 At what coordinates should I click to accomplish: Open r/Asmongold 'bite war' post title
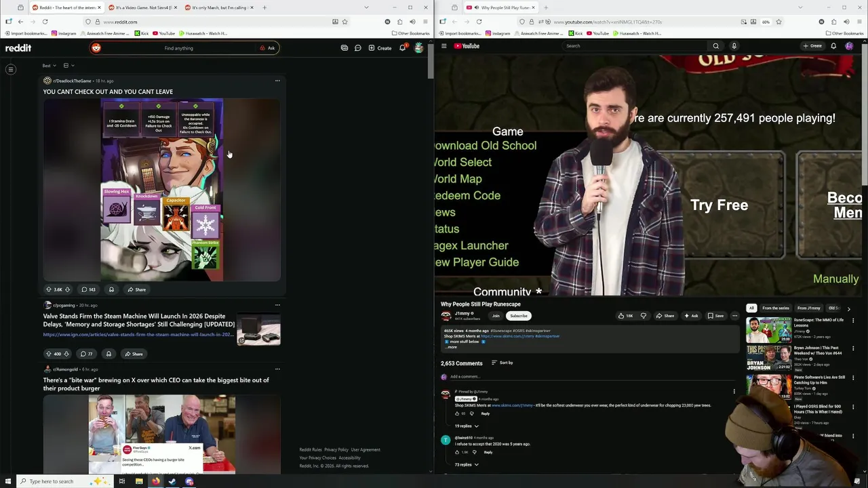pos(156,384)
